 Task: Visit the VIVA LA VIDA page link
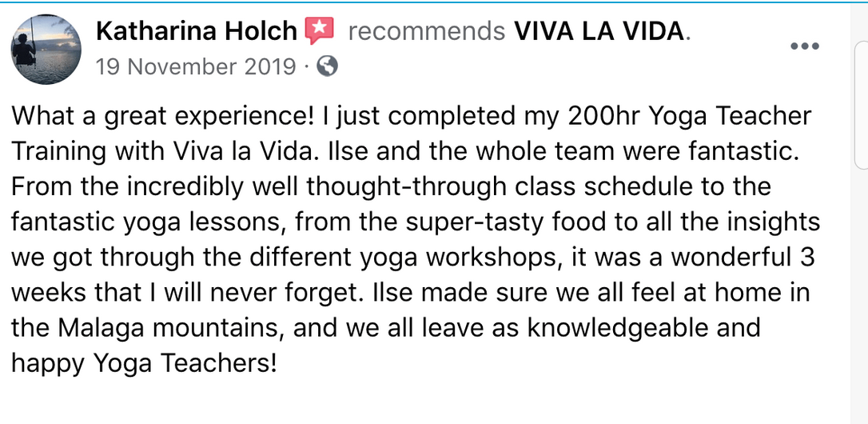[600, 32]
